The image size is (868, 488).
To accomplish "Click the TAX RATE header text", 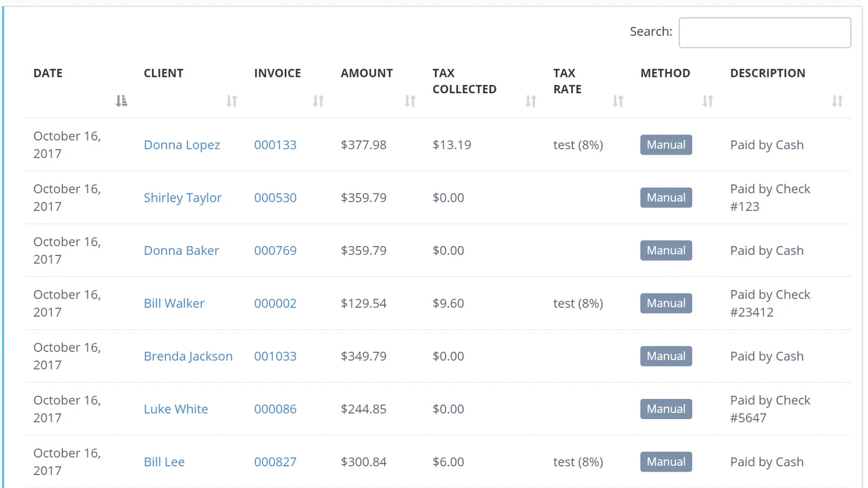I will click(x=567, y=81).
